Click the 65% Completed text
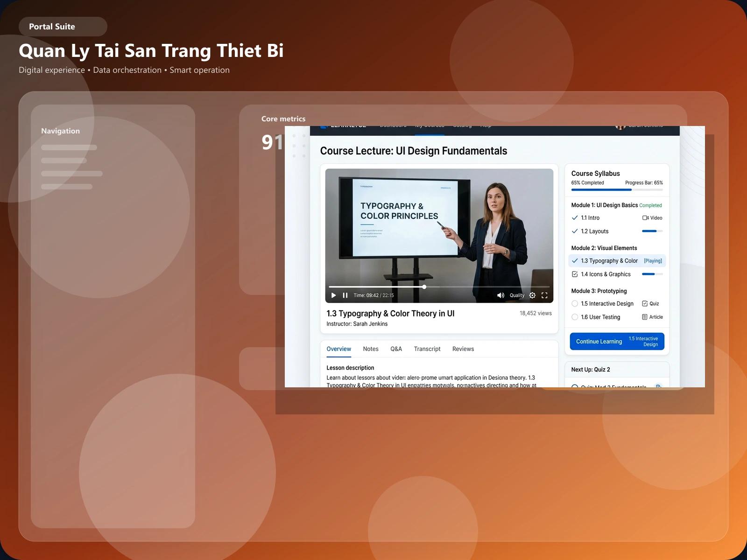The width and height of the screenshot is (747, 560). 587,183
